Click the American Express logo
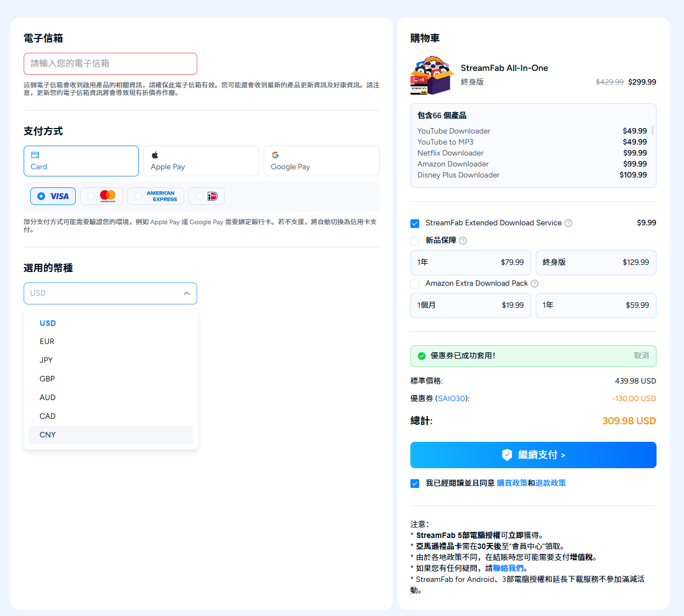 coord(162,196)
